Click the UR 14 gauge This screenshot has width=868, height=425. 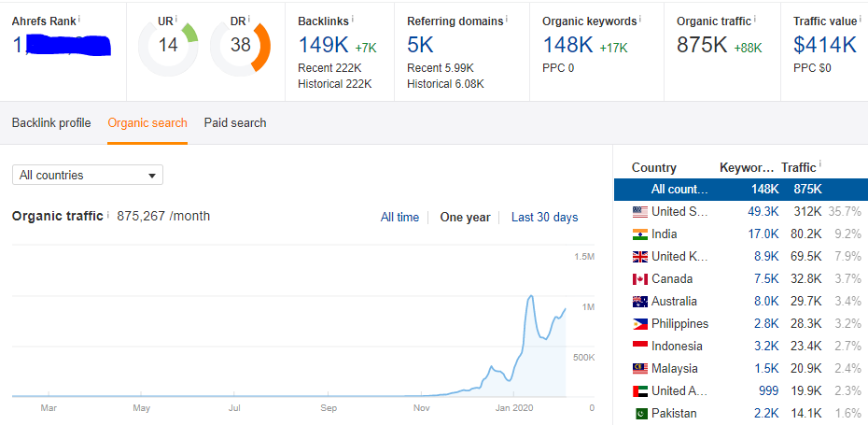[168, 46]
